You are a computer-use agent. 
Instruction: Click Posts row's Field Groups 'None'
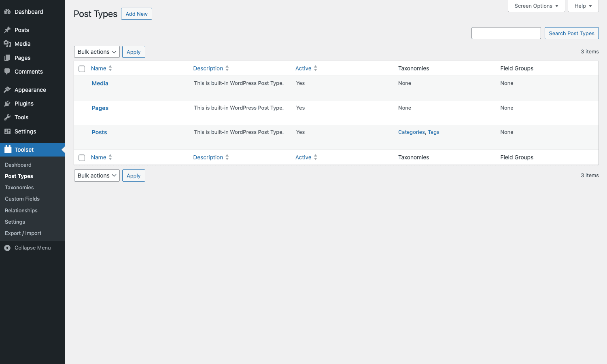[507, 132]
